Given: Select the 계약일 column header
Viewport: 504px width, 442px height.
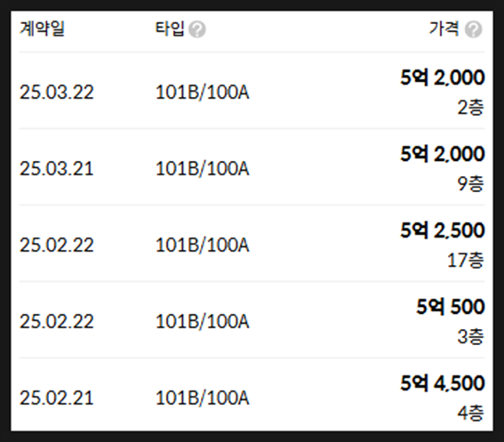Looking at the screenshot, I should point(42,28).
